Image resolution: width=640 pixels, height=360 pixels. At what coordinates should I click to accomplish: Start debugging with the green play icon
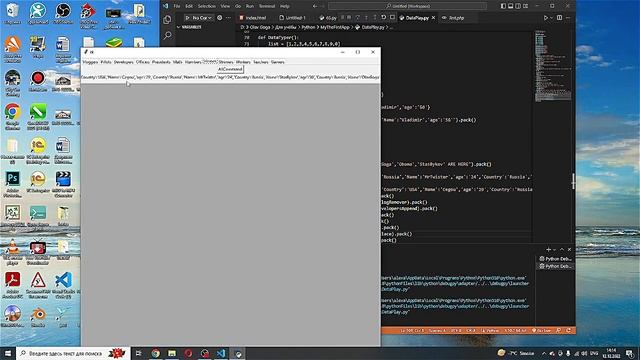click(187, 18)
